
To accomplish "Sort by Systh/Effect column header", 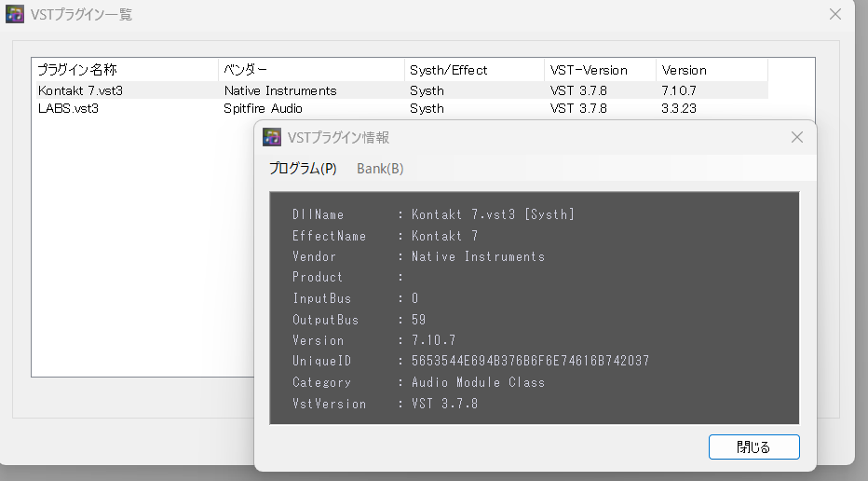I will click(x=474, y=70).
